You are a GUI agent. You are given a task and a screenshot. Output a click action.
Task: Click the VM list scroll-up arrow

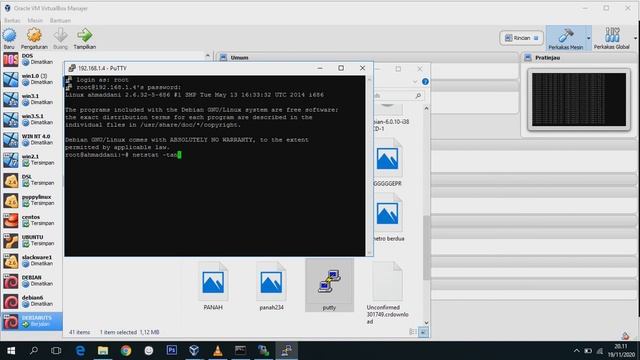pyautogui.click(x=207, y=56)
